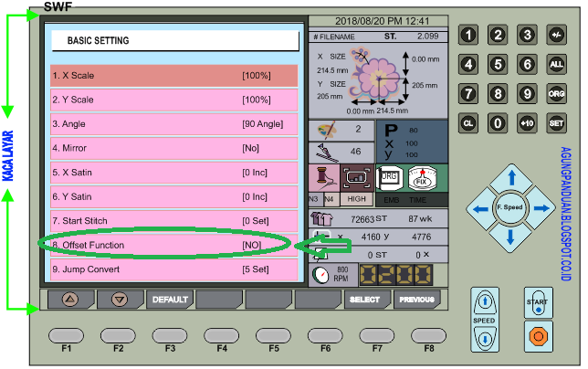Tap the number 0 keypad button
588x369 pixels.
(x=498, y=123)
